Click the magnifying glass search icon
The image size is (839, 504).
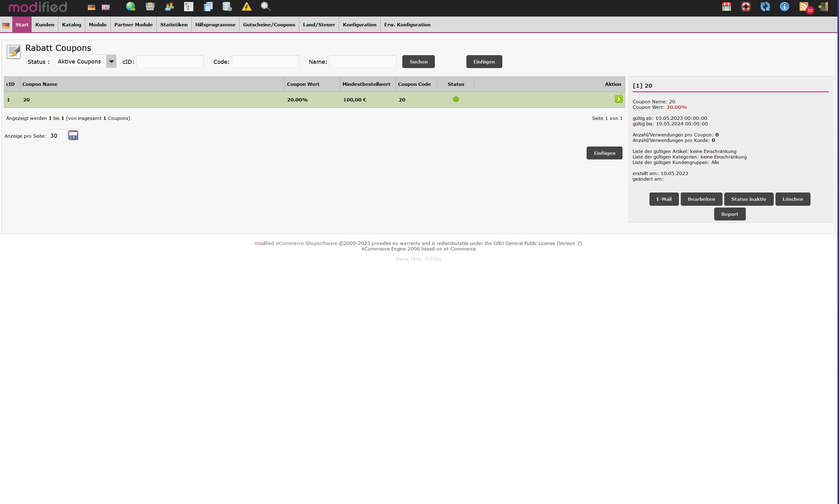(x=266, y=7)
